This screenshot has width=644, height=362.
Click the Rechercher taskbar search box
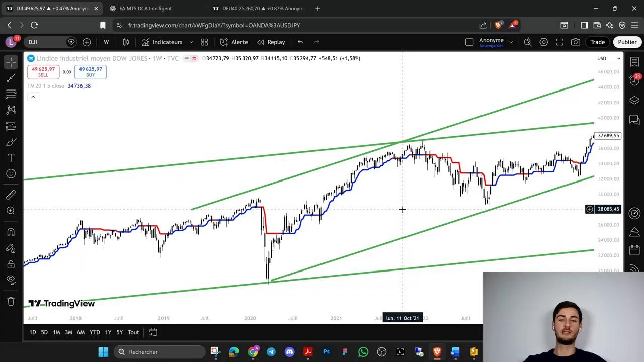[160, 352]
